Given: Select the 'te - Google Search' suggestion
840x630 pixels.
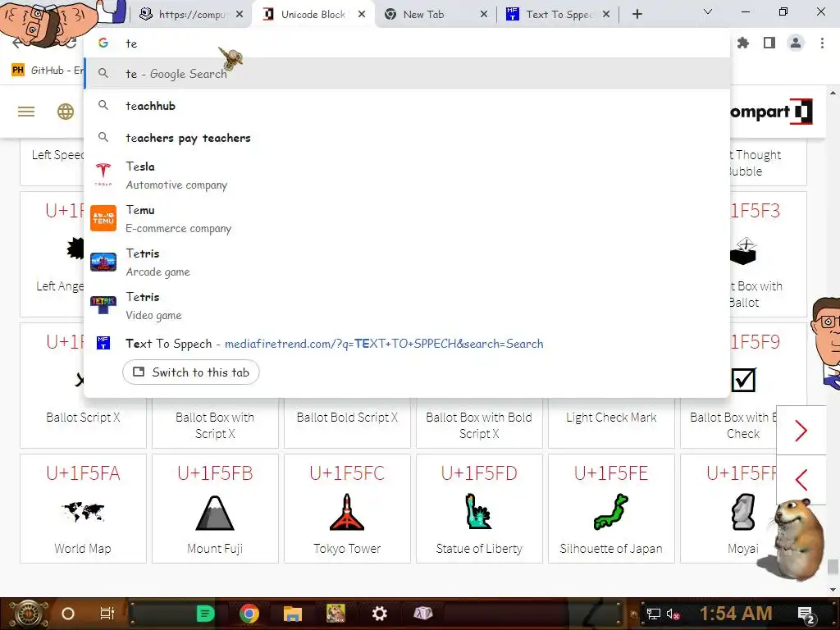Looking at the screenshot, I should pyautogui.click(x=407, y=73).
